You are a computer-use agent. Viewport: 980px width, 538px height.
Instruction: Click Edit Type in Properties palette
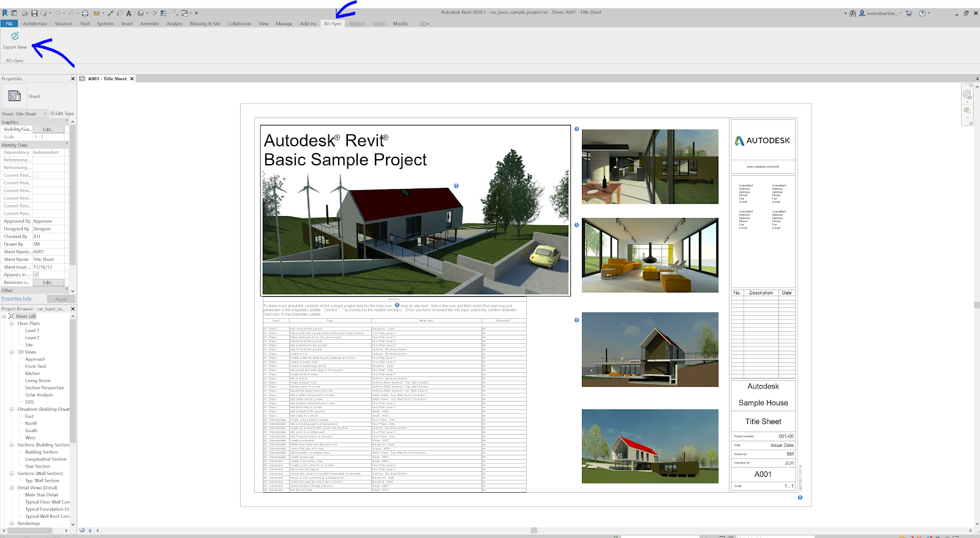pos(62,114)
